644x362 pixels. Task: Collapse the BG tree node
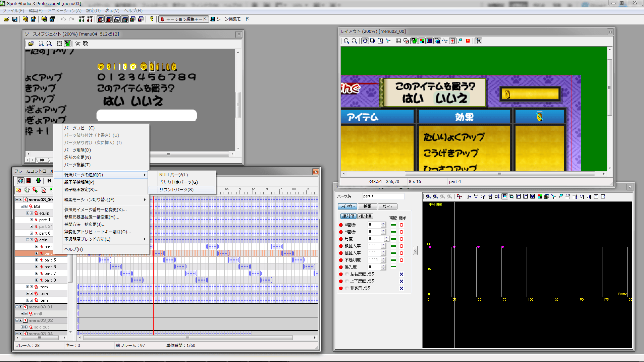(x=22, y=206)
